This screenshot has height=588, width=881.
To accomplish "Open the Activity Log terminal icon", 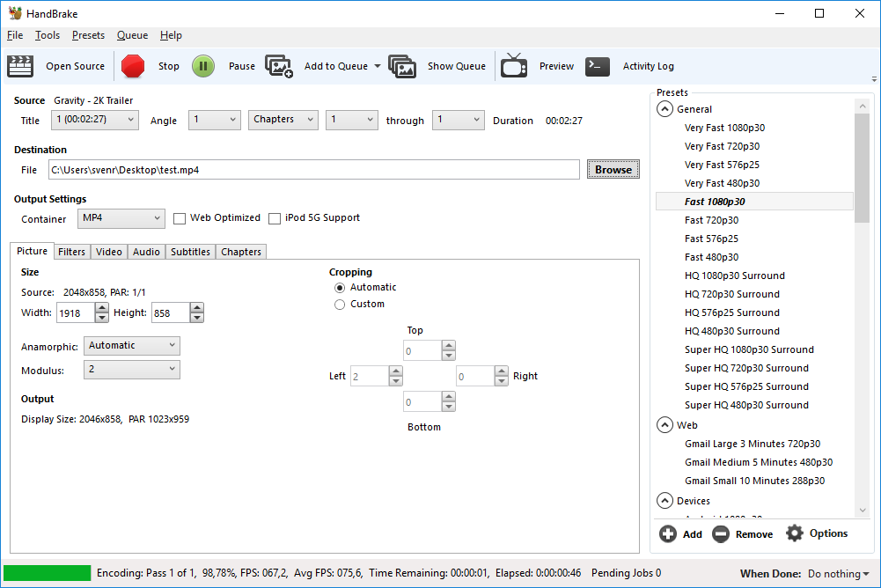I will coord(598,66).
